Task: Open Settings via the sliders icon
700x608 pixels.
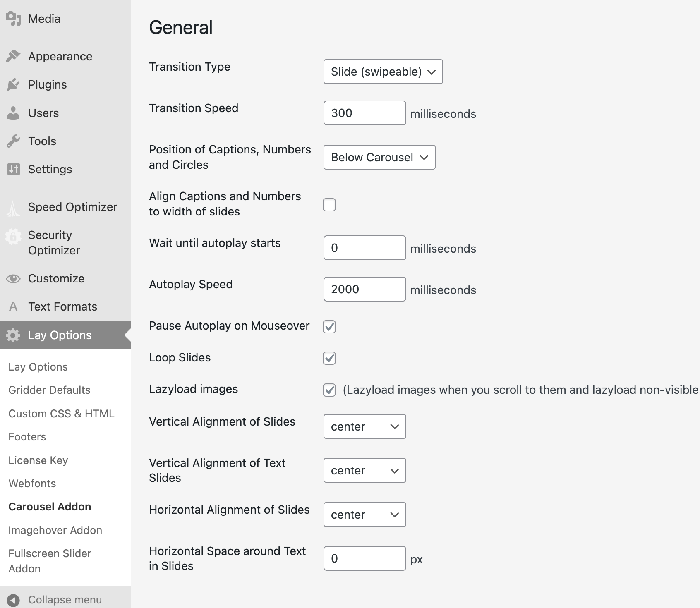Action: click(x=13, y=169)
